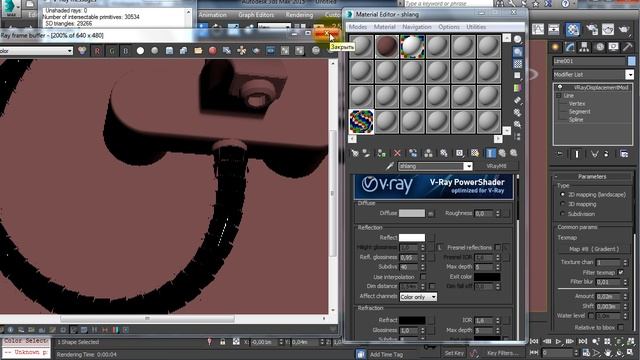Click Assign Material to Selection icon

tap(381, 153)
